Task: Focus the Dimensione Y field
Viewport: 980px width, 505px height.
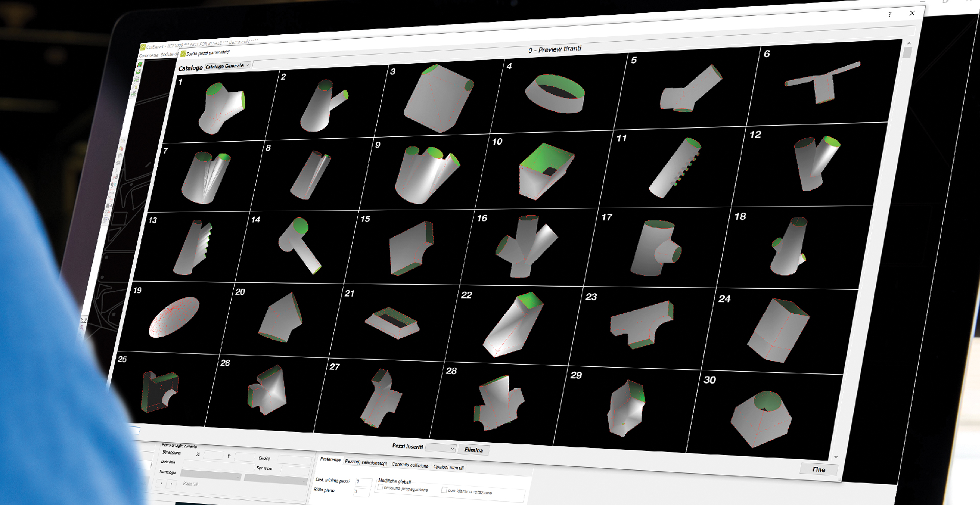Action: [x=244, y=457]
